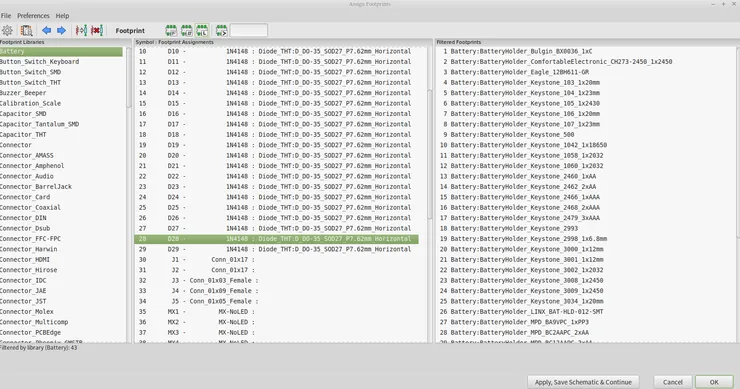Toggle filter by text pattern button
This screenshot has height=389, width=740.
[221, 31]
